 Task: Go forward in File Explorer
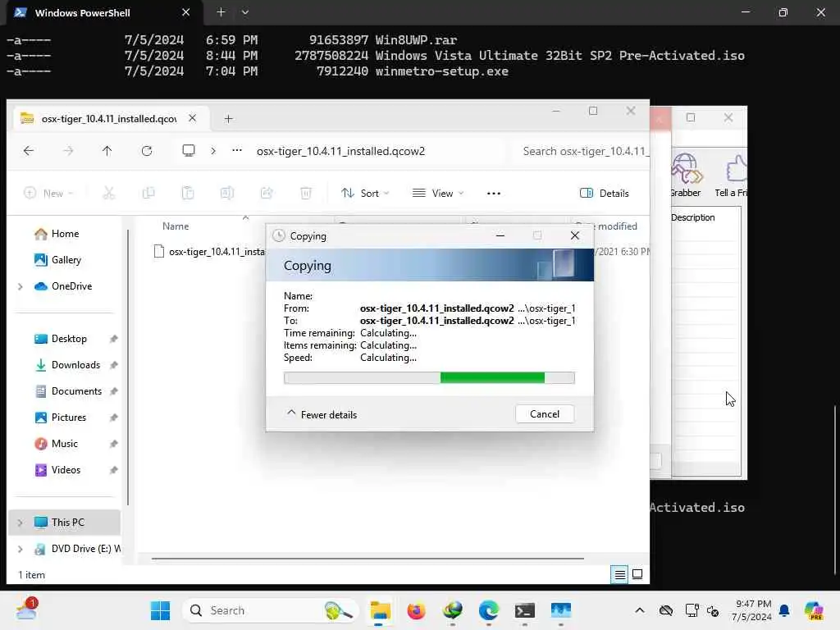pos(68,151)
